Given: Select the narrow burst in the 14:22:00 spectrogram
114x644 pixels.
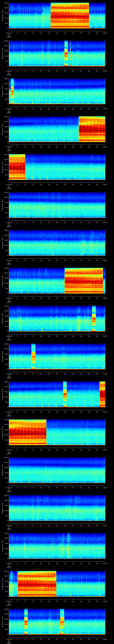Looking at the screenshot, I should (x=66, y=53).
